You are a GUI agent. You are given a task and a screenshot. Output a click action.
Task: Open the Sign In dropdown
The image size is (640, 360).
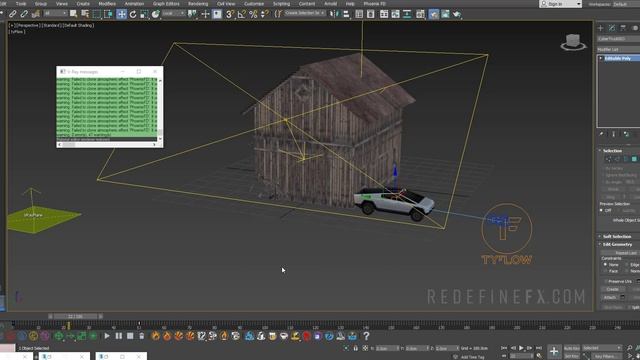[x=560, y=4]
